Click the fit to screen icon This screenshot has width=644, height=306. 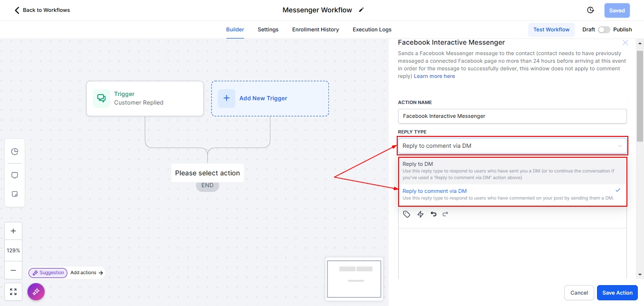[x=13, y=292]
